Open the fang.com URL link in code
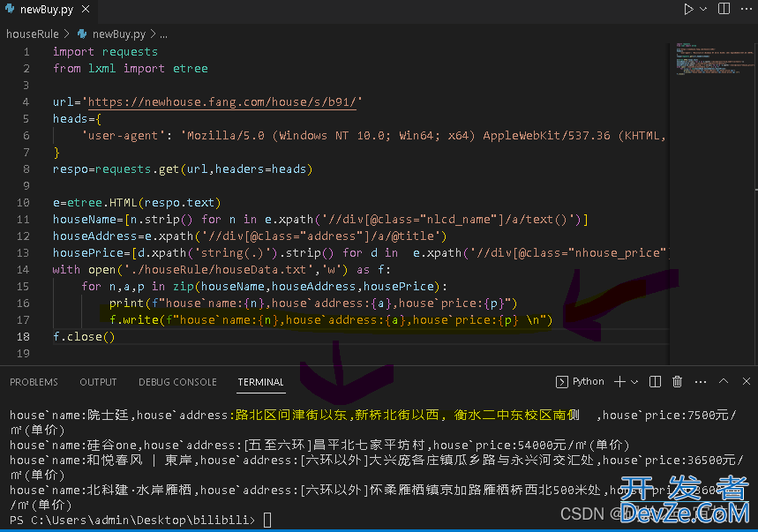Viewport: 758px width, 532px height. pos(222,102)
